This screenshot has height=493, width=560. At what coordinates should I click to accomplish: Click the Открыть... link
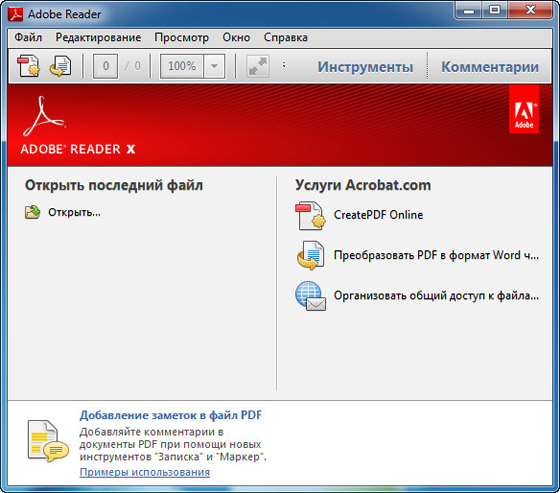[74, 212]
